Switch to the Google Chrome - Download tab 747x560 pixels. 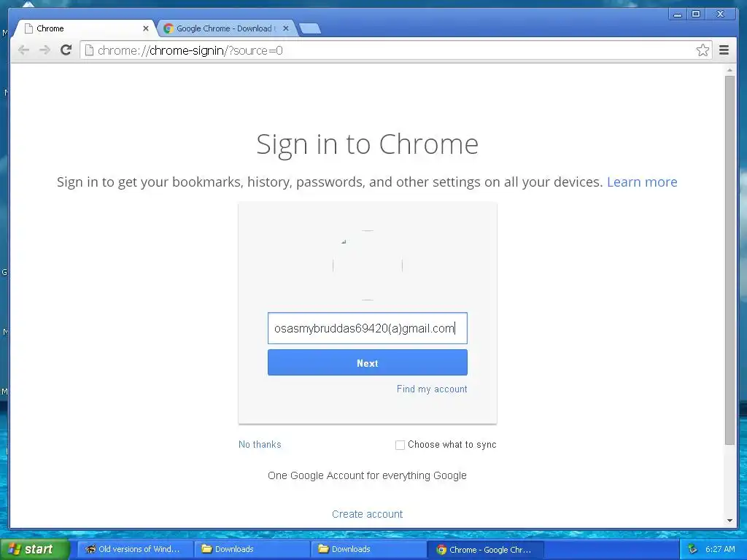coord(225,28)
